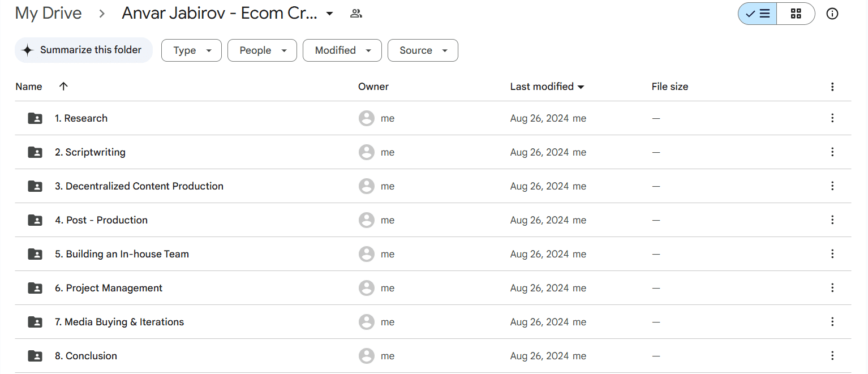Expand the folder name dropdown arrow
The image size is (868, 374).
[329, 14]
